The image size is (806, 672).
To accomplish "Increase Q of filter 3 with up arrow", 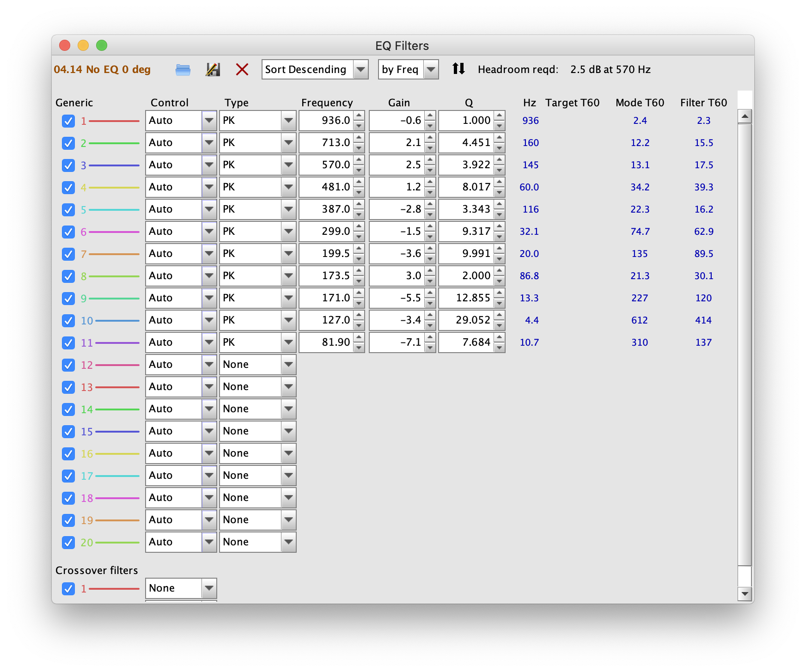I will pos(500,160).
